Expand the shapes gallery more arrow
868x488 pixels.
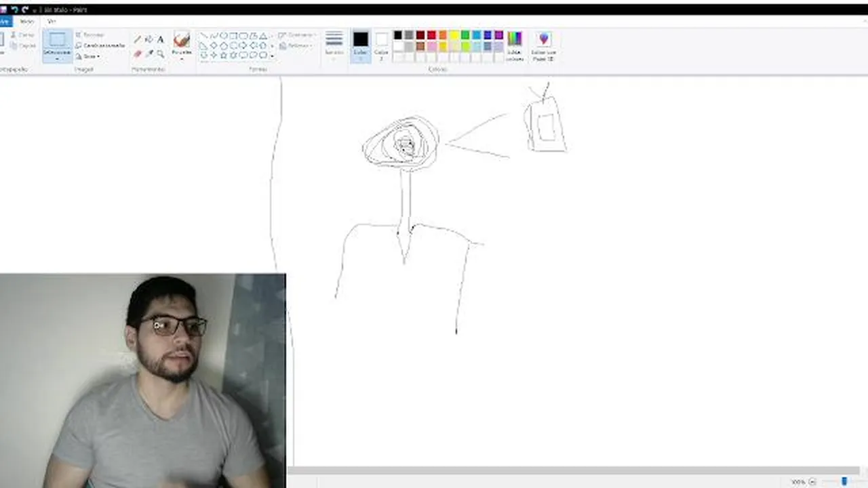tap(272, 56)
